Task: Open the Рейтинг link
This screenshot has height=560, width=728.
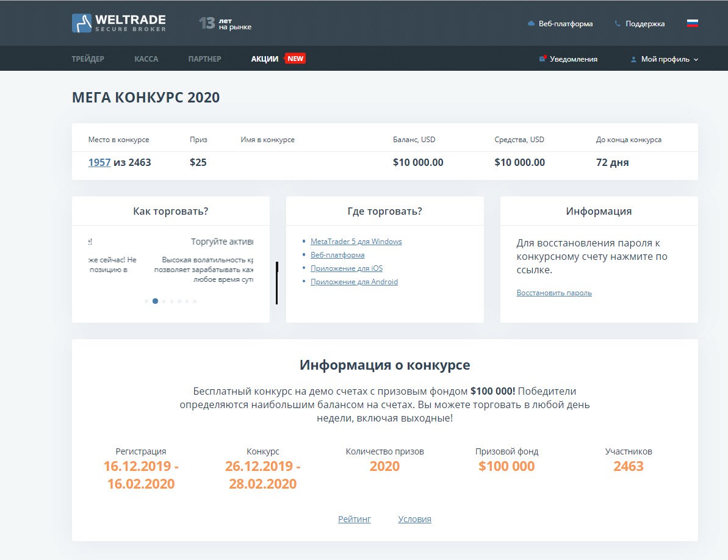Action: (x=354, y=519)
